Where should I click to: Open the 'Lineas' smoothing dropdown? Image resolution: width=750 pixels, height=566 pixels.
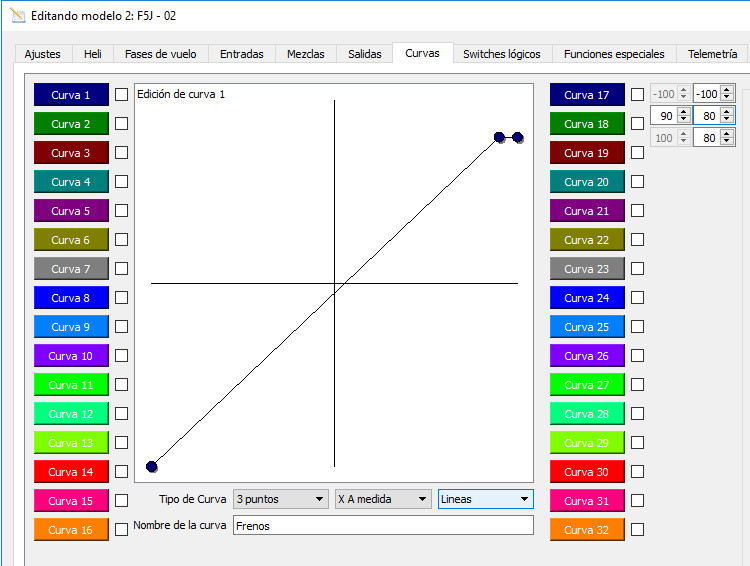click(485, 499)
